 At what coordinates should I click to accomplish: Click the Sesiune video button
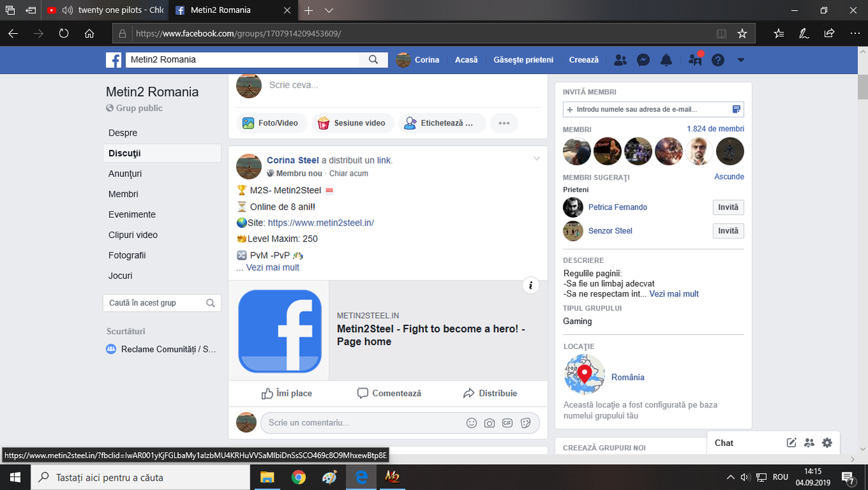(351, 123)
